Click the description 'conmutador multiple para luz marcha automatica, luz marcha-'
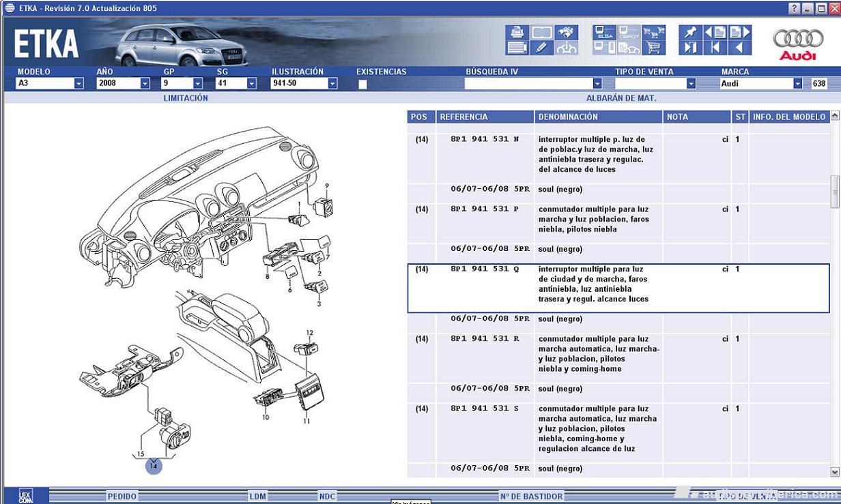 click(599, 354)
